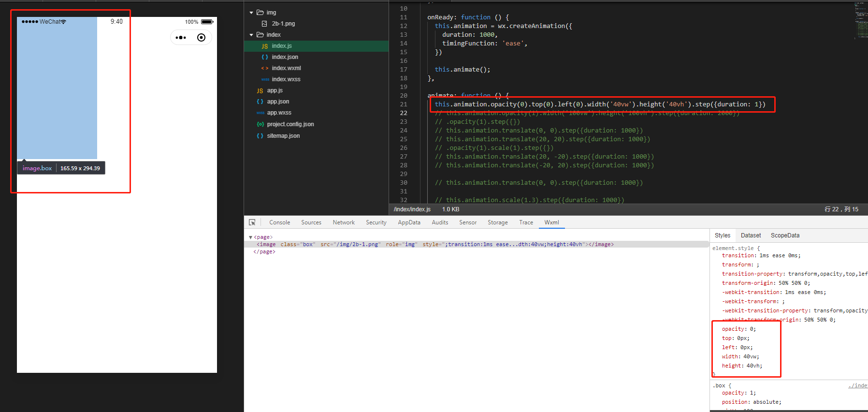Click the JS icon beside app.js
868x412 pixels.
(x=260, y=91)
